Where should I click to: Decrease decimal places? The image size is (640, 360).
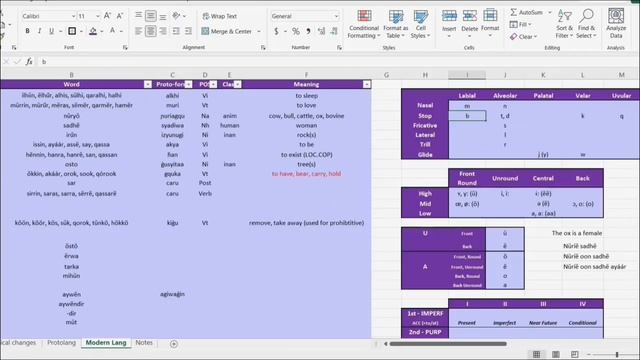coord(334,31)
